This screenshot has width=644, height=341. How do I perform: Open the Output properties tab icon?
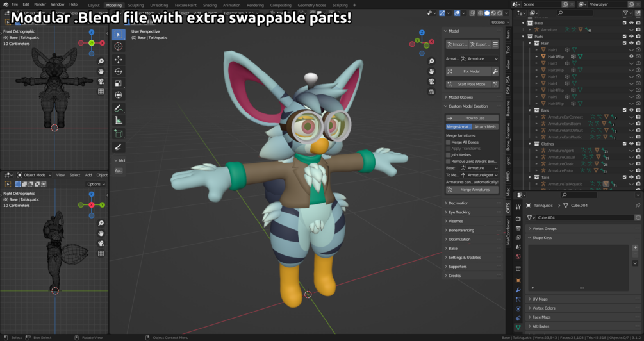click(518, 228)
